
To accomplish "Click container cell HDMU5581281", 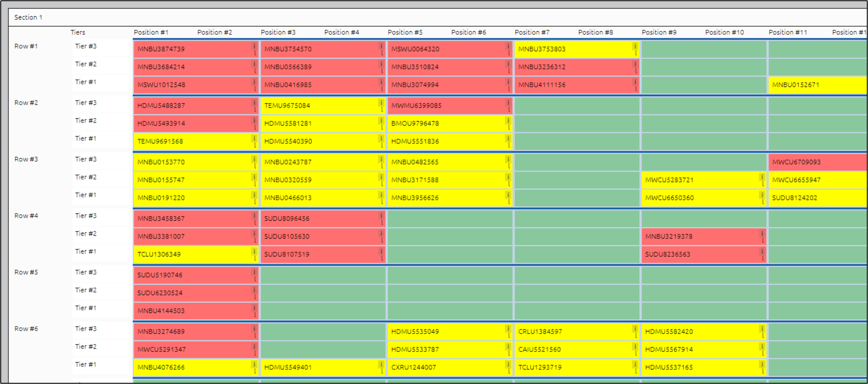I will [323, 123].
